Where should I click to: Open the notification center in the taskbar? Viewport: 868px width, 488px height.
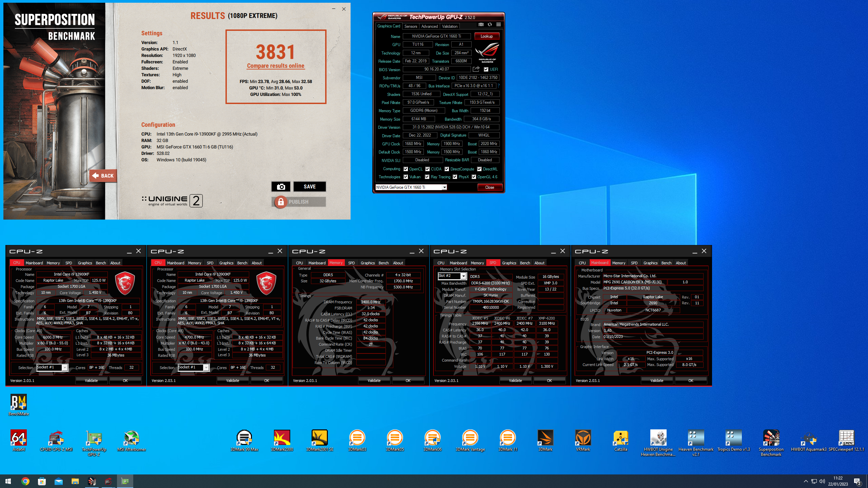(x=857, y=481)
